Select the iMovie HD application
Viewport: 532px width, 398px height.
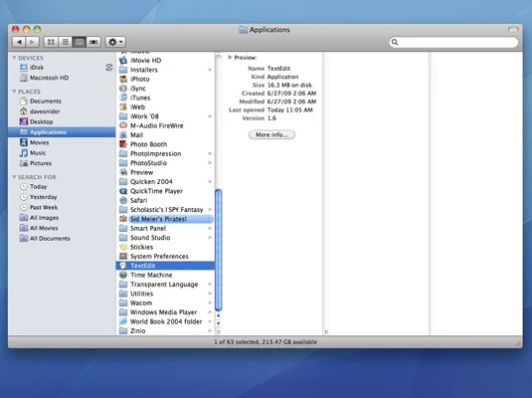166,61
